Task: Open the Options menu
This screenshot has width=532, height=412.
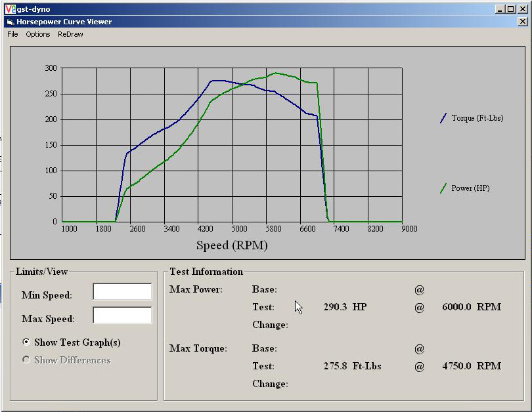Action: click(38, 34)
